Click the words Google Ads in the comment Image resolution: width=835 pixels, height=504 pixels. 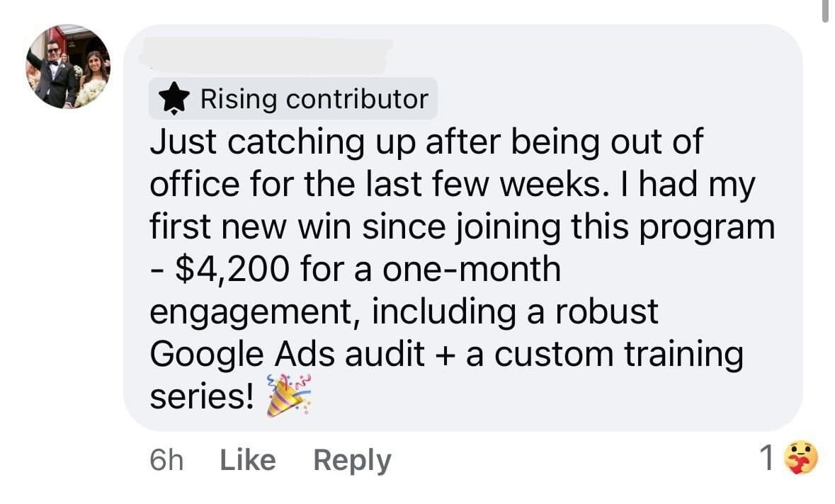tap(244, 354)
